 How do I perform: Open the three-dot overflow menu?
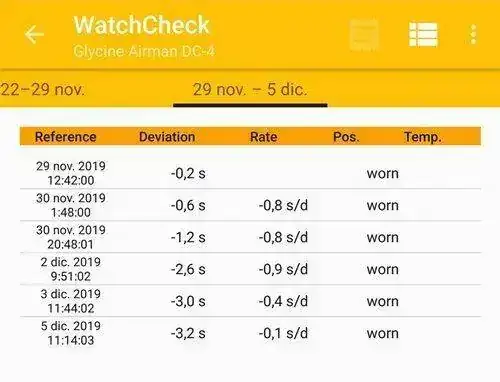click(x=473, y=34)
